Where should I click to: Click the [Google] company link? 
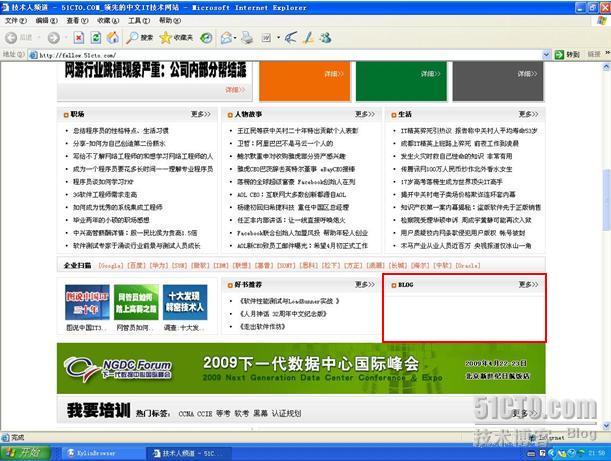(x=111, y=265)
